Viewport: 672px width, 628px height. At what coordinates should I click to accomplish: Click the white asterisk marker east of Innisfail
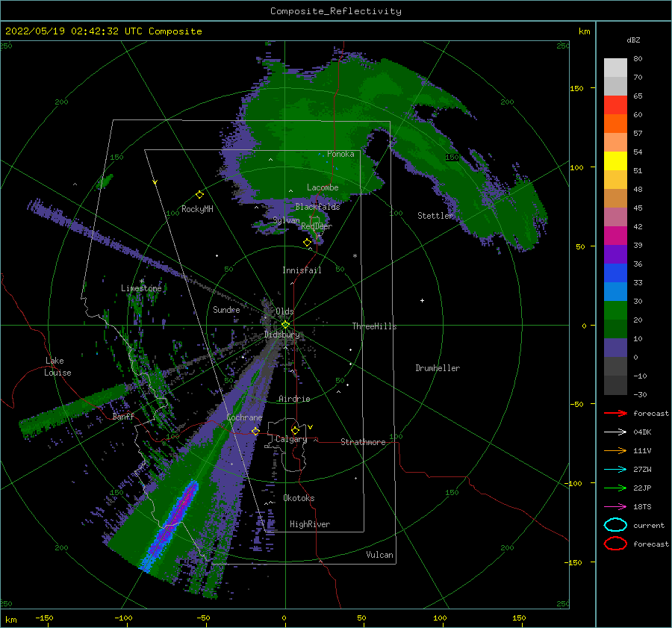pyautogui.click(x=355, y=256)
